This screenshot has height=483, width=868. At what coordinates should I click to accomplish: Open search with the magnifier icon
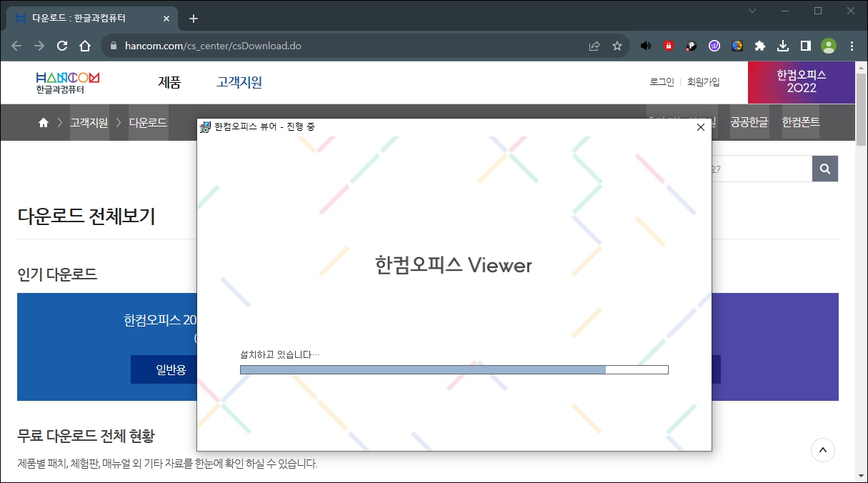[824, 169]
